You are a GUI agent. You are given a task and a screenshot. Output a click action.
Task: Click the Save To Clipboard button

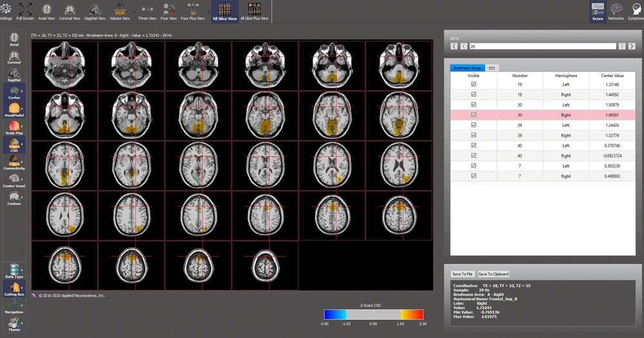pos(493,274)
